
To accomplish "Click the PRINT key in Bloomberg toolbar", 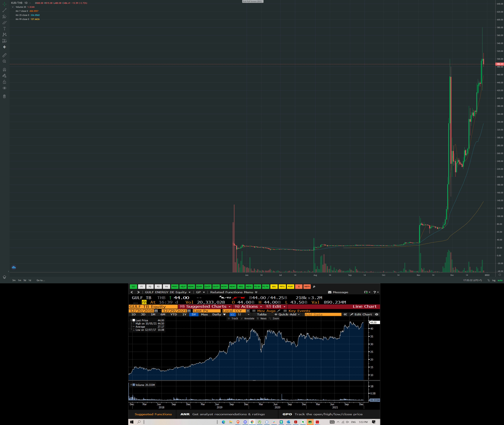I will pyautogui.click(x=175, y=286).
